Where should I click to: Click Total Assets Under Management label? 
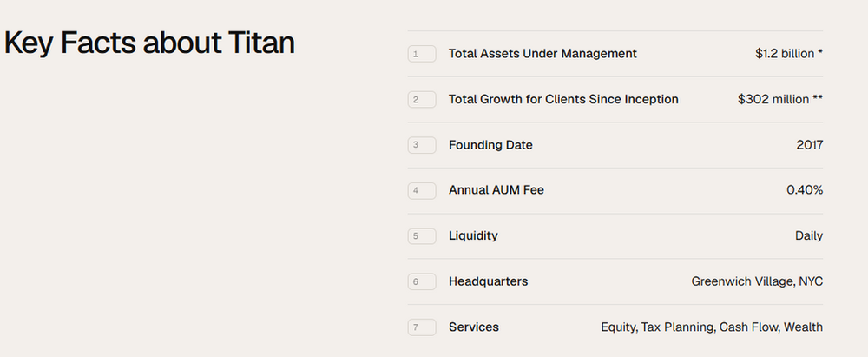pos(542,54)
